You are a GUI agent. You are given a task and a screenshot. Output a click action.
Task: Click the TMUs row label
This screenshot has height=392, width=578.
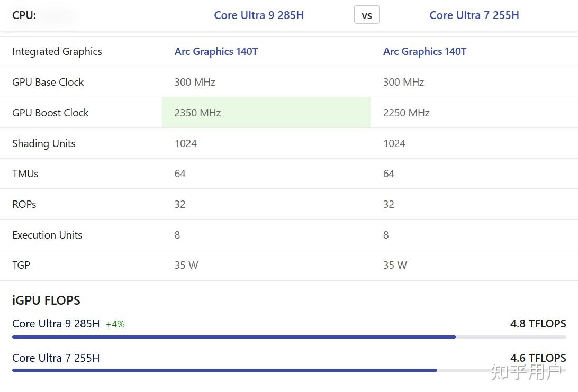point(25,174)
